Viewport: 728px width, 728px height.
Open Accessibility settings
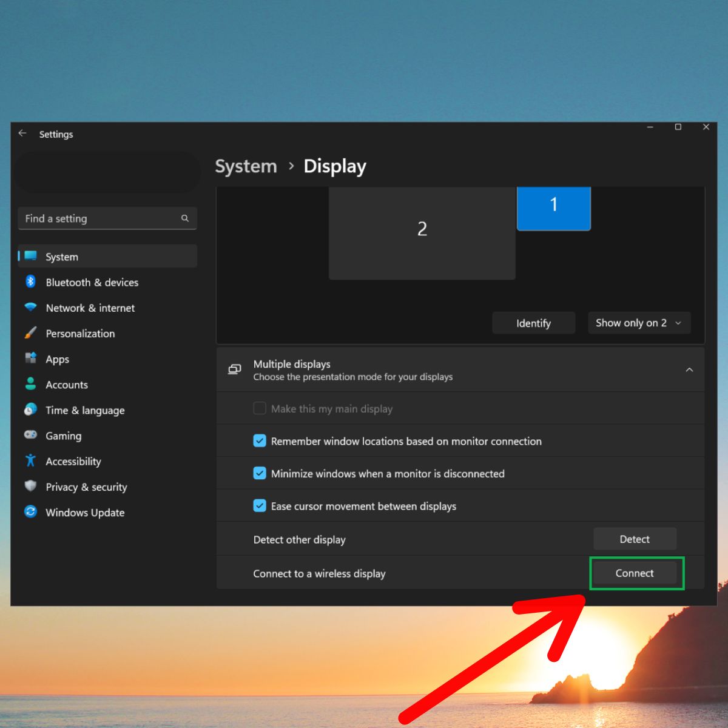point(107,461)
